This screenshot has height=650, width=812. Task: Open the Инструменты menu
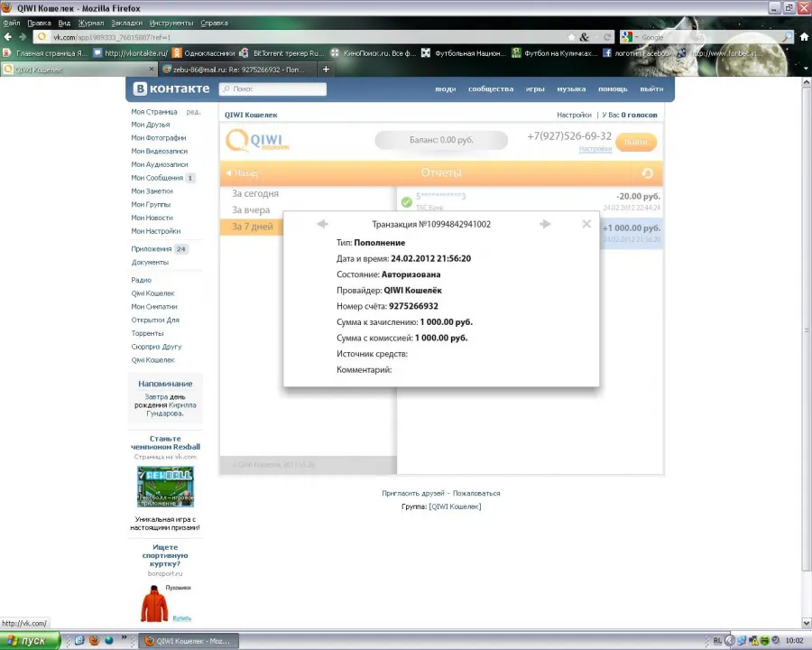click(x=171, y=23)
